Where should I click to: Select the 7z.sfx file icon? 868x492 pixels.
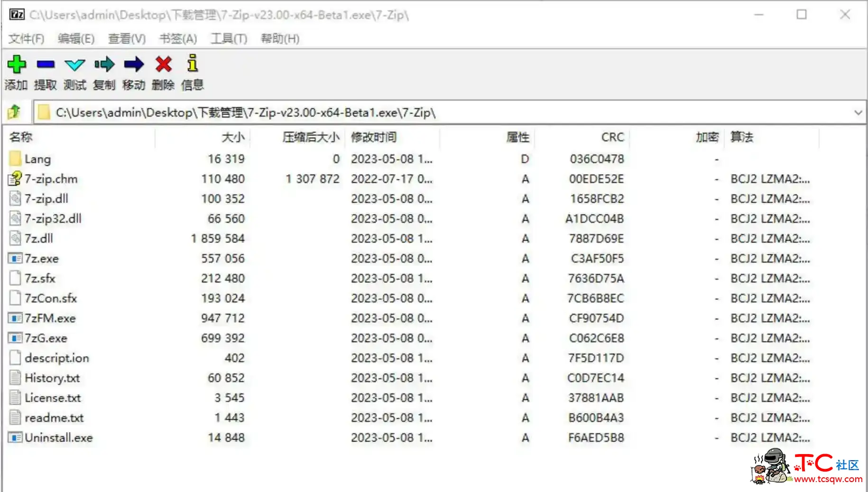coord(15,278)
